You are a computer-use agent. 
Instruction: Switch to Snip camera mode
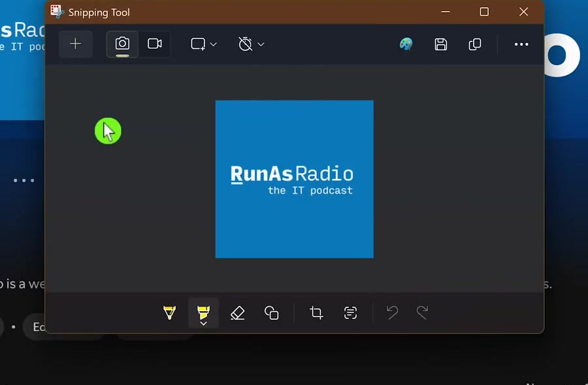(122, 44)
